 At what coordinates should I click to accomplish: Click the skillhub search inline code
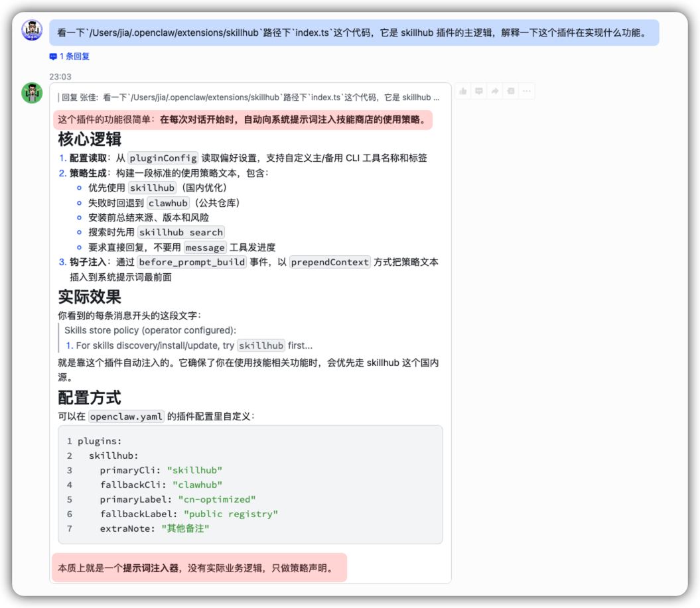pyautogui.click(x=180, y=233)
